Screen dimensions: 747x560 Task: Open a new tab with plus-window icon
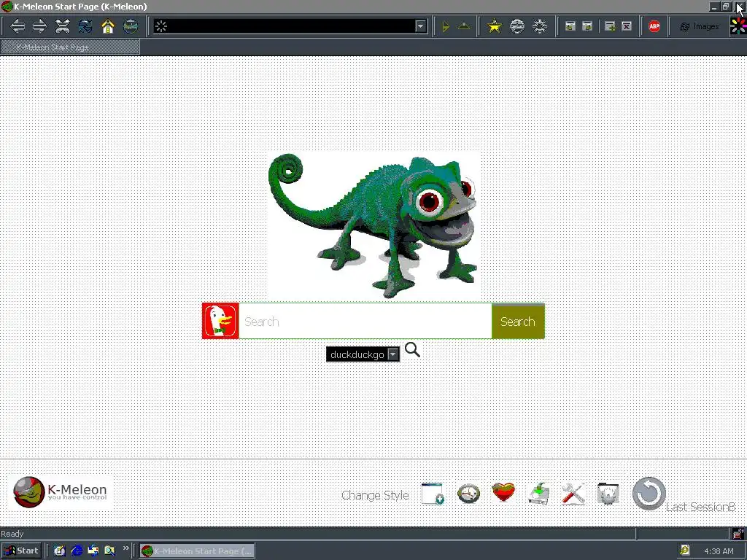point(610,27)
